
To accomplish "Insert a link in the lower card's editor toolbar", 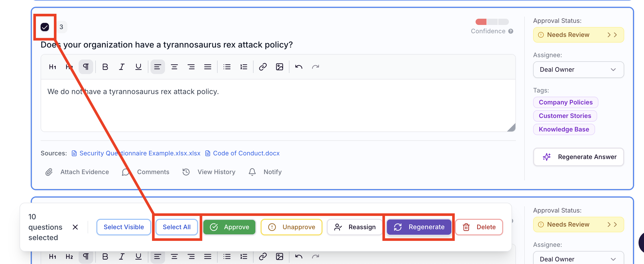I will [x=263, y=257].
